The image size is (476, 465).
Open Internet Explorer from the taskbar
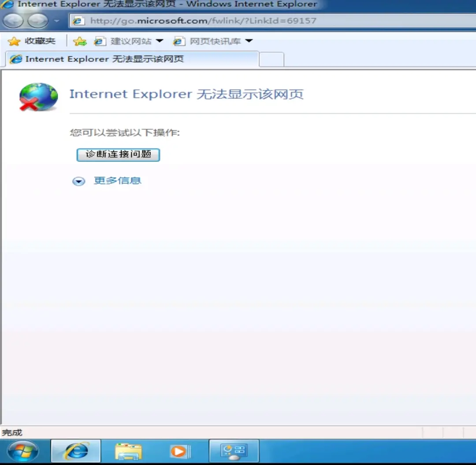pos(76,451)
